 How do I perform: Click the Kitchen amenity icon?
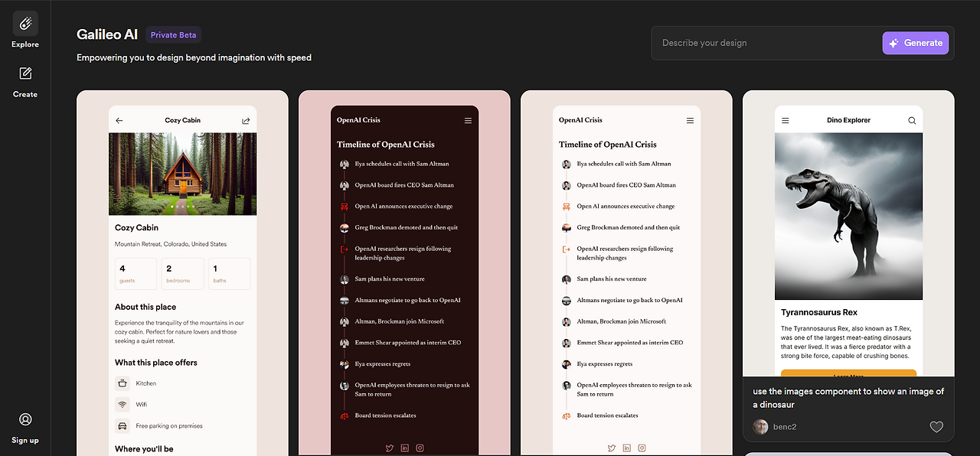122,383
